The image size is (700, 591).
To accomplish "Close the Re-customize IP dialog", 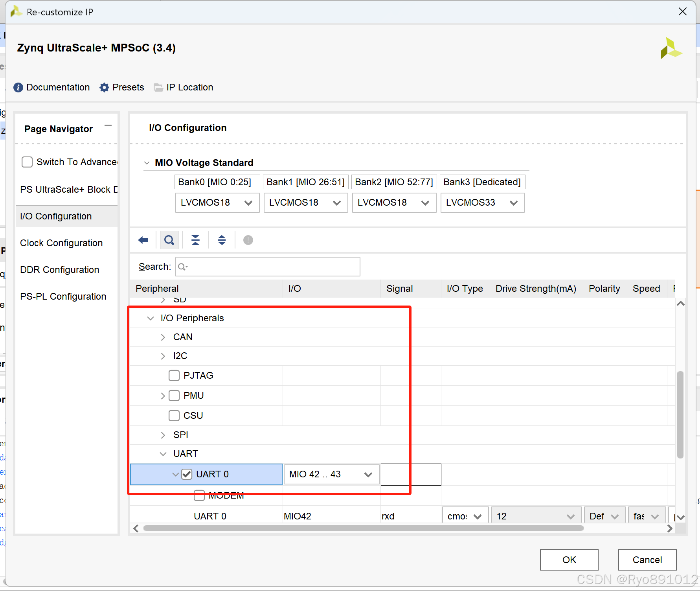I will click(x=683, y=12).
